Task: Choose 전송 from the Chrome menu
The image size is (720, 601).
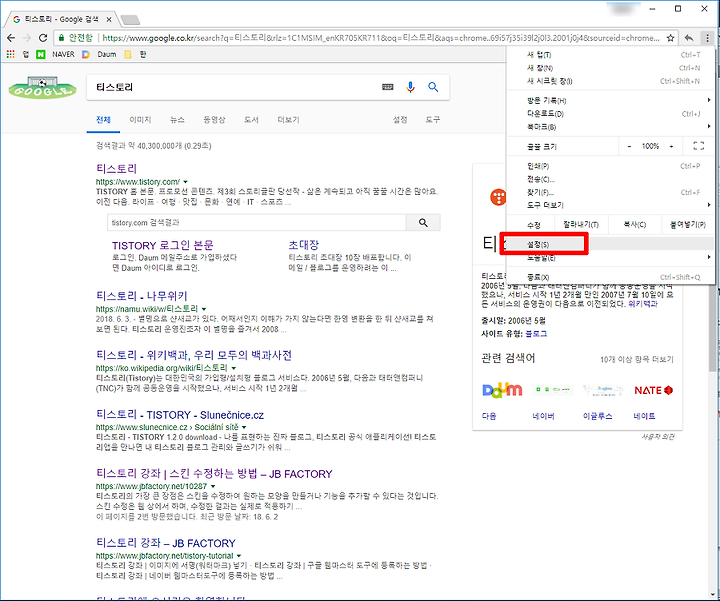Action: pos(611,179)
